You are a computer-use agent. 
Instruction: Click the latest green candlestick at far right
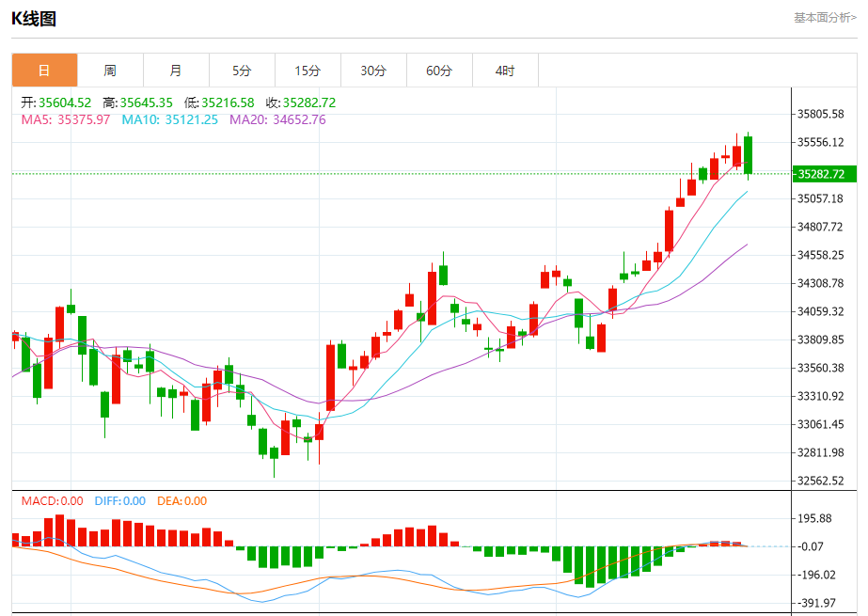749,155
